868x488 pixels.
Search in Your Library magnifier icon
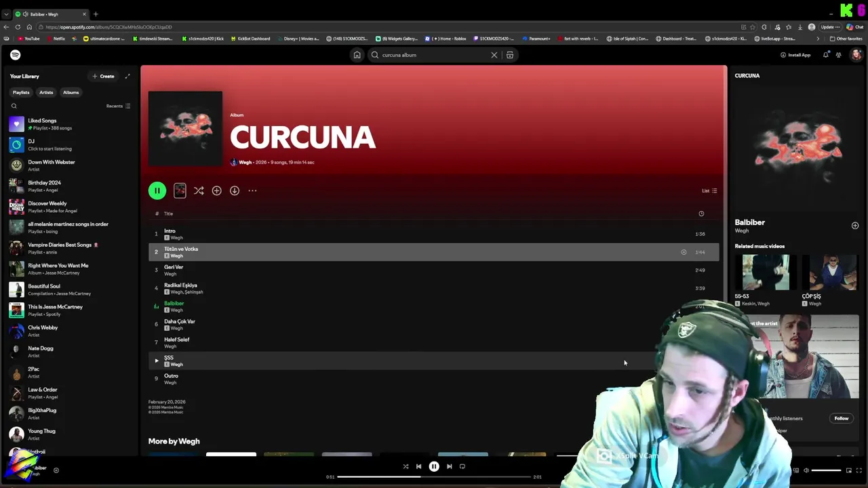14,106
